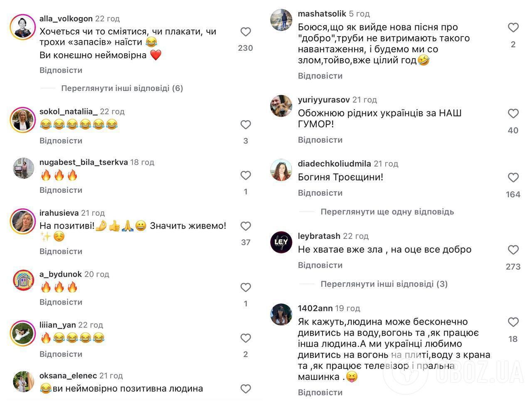Click the like heart on mashatsolik's comment

513,27
